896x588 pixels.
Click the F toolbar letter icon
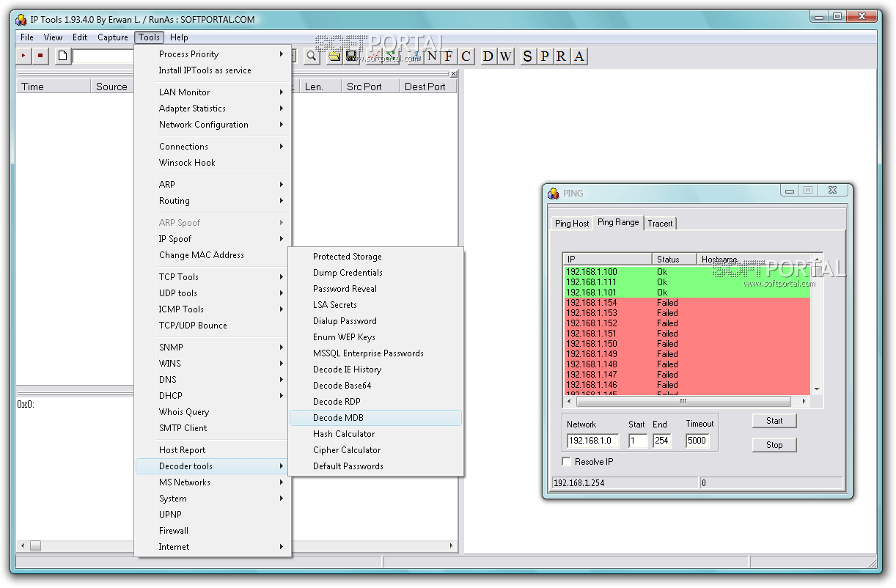(x=448, y=56)
